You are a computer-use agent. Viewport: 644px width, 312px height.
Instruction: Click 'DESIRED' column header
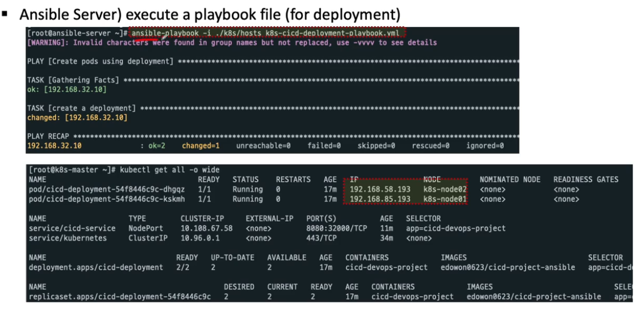(x=239, y=287)
